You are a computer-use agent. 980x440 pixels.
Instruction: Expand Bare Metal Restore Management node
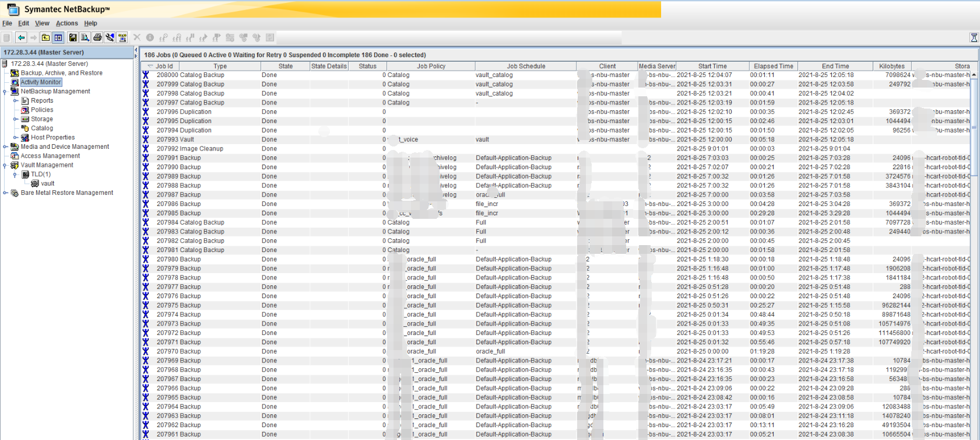[5, 193]
